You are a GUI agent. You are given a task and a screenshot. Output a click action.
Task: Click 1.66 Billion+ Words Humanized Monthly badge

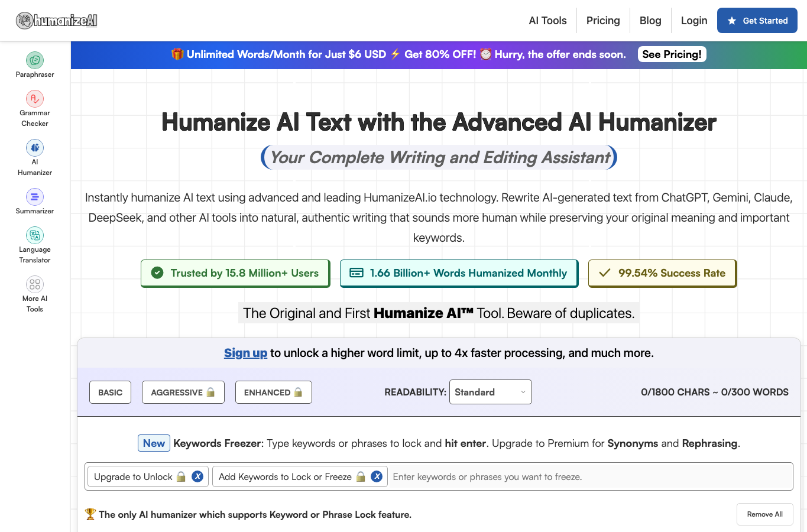(459, 273)
